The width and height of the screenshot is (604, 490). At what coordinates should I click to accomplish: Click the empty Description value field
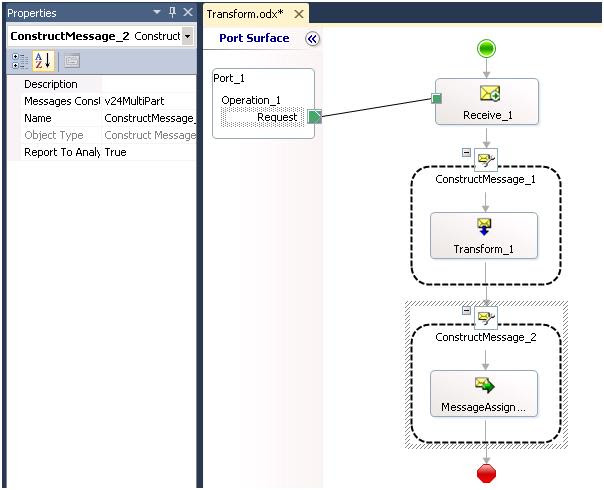[149, 84]
